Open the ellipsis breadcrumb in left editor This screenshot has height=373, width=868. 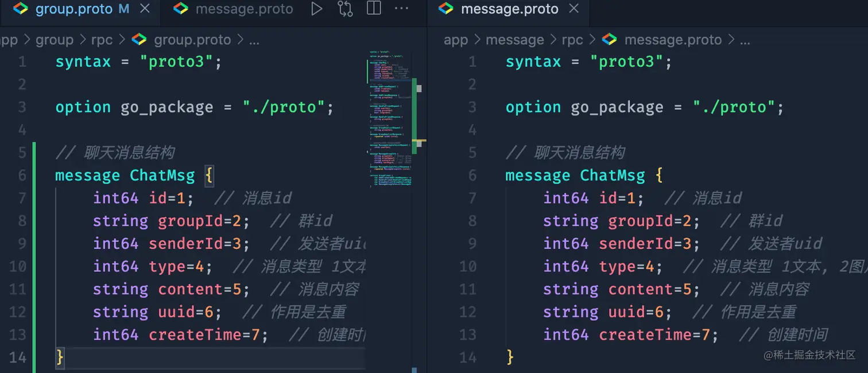coord(254,40)
